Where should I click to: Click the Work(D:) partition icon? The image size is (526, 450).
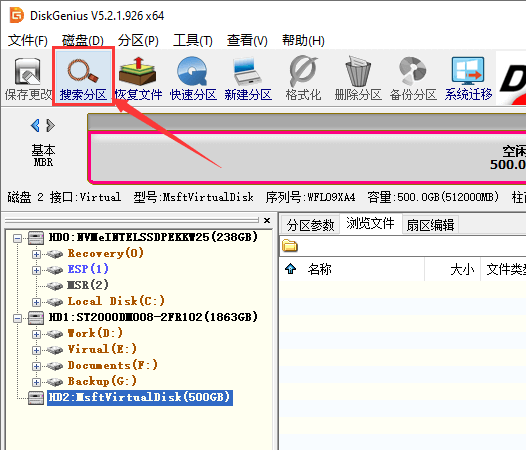55,334
